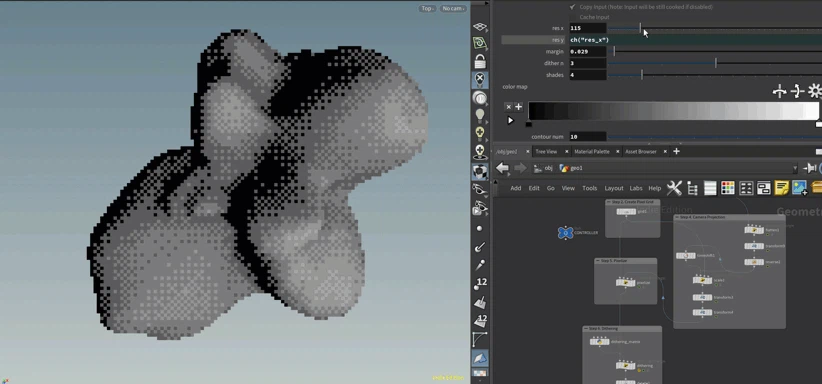Screen dimensions: 822x384
Task: Toggle display primitive numbers icon with 12
Action: tap(480, 321)
